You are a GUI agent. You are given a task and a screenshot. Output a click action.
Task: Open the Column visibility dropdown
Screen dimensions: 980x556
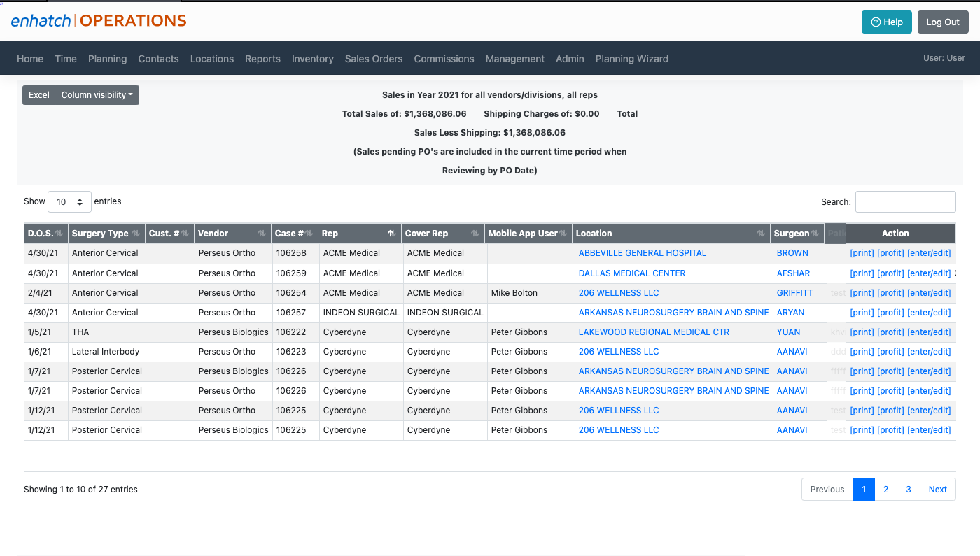point(97,94)
